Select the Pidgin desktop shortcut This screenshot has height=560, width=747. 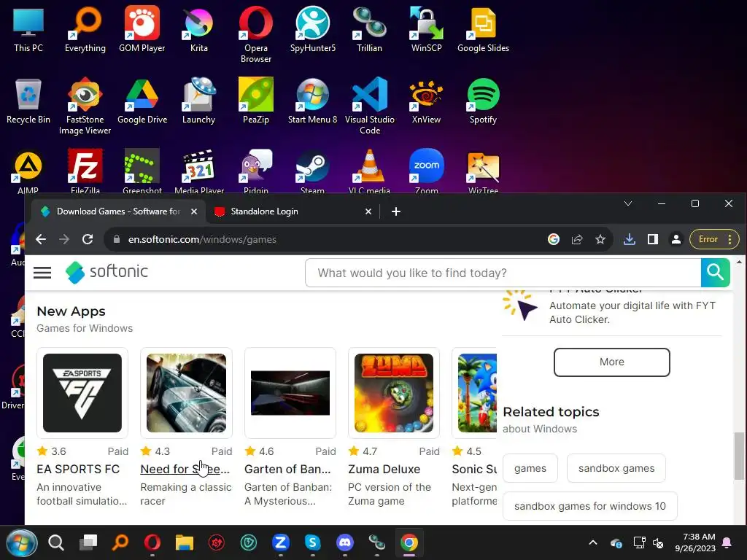[256, 171]
